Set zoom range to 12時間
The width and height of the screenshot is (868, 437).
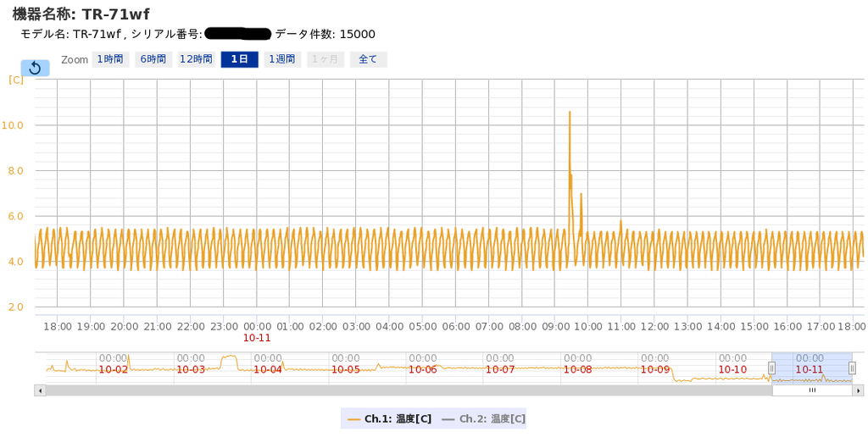pyautogui.click(x=197, y=59)
